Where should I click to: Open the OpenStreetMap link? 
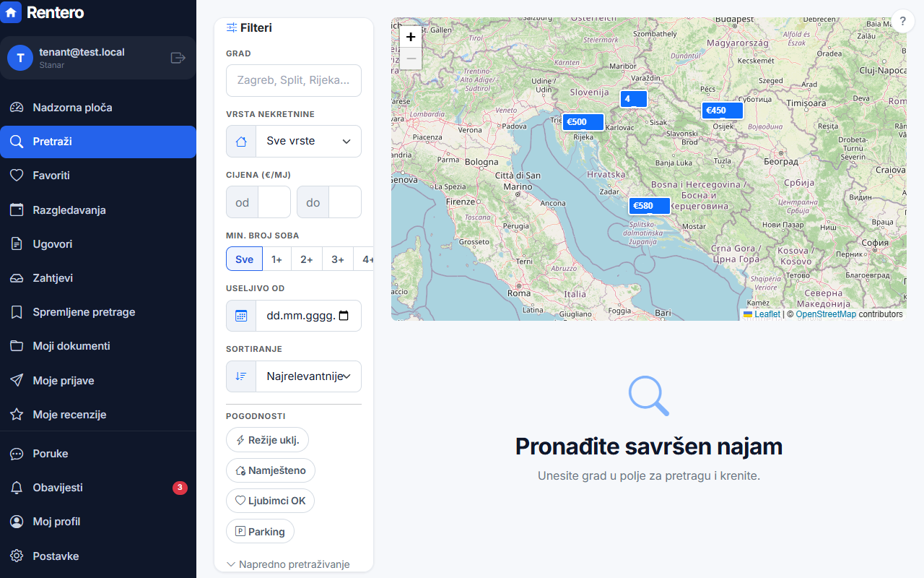(826, 314)
